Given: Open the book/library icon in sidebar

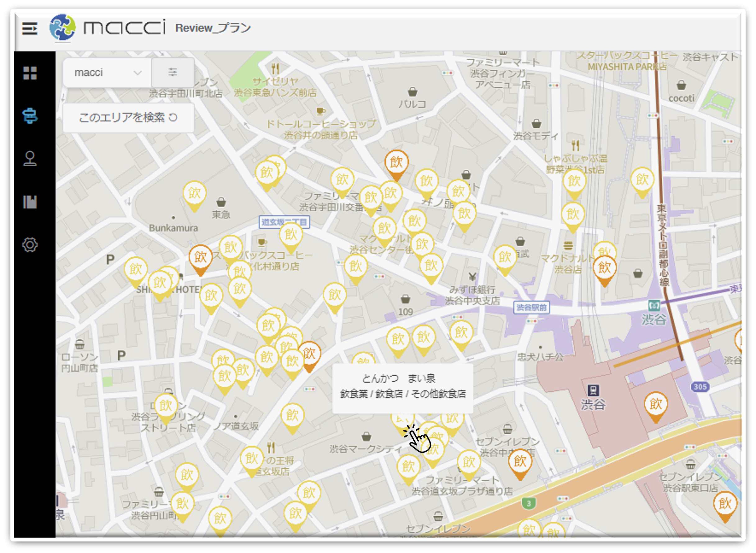Looking at the screenshot, I should (30, 202).
